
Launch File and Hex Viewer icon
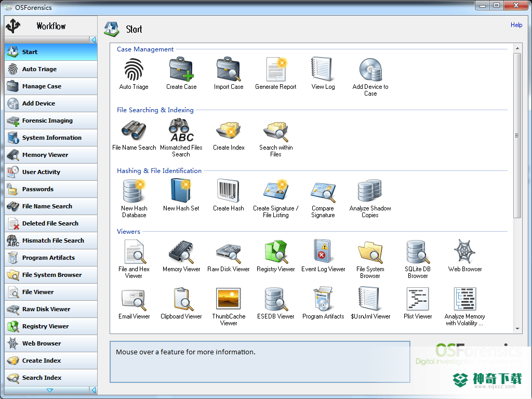[x=135, y=252]
